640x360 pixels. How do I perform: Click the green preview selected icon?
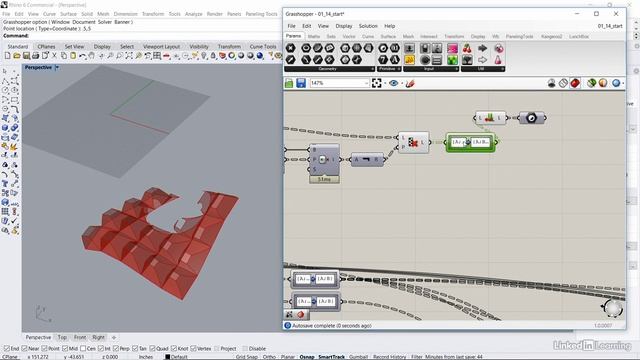pos(591,83)
